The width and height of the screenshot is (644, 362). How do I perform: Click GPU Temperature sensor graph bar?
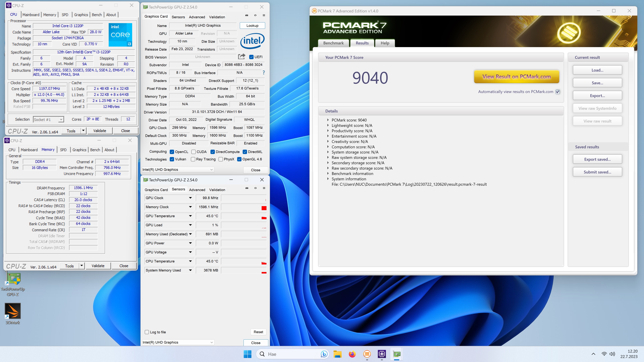tap(244, 216)
